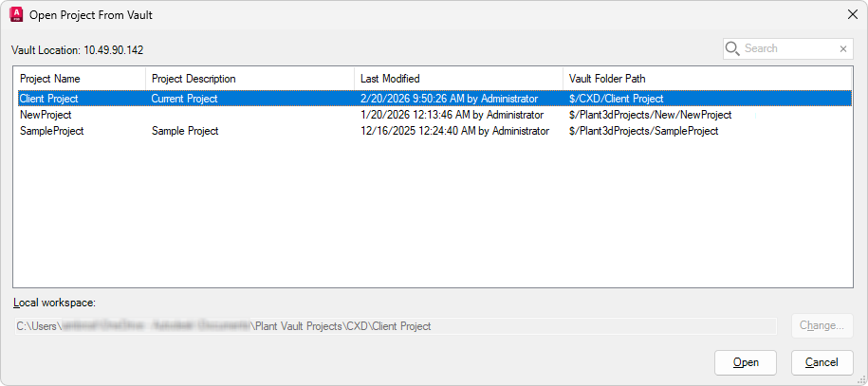Click the search magnifier icon
This screenshot has height=386, width=868.
(732, 48)
